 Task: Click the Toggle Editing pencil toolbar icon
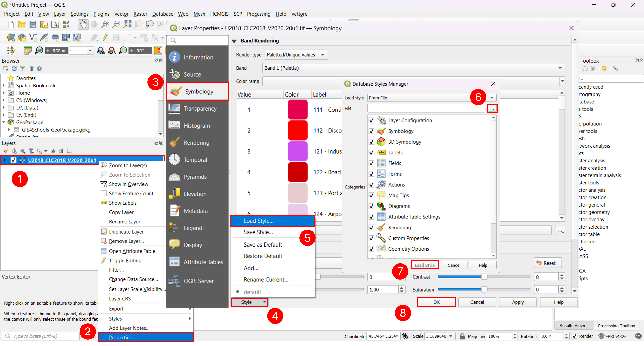105,38
